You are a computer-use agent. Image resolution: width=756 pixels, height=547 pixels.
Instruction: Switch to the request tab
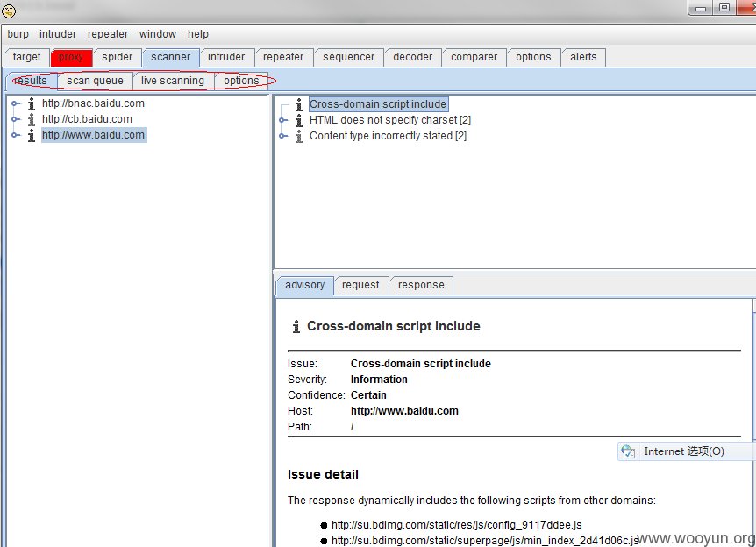[360, 285]
